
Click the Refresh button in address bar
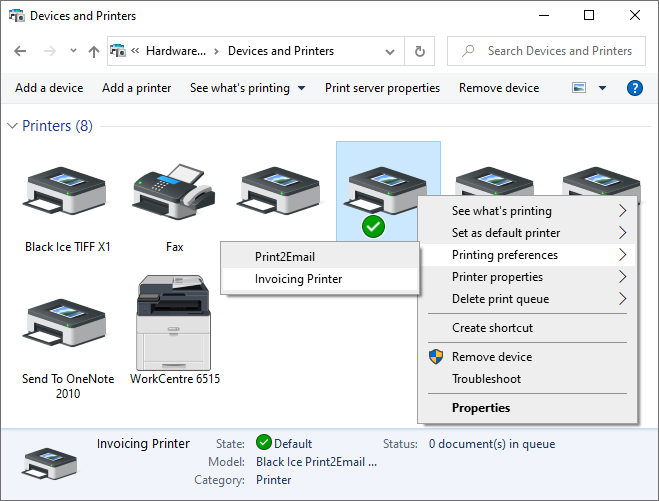pos(420,51)
